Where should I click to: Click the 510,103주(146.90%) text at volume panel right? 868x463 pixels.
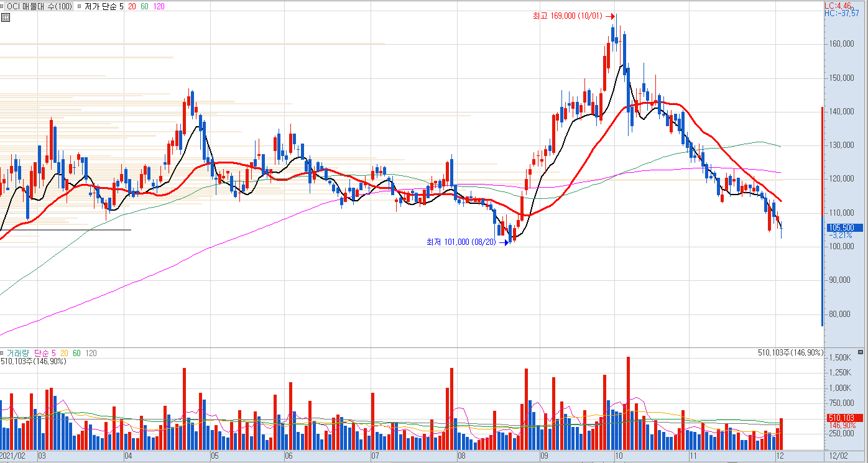point(790,353)
